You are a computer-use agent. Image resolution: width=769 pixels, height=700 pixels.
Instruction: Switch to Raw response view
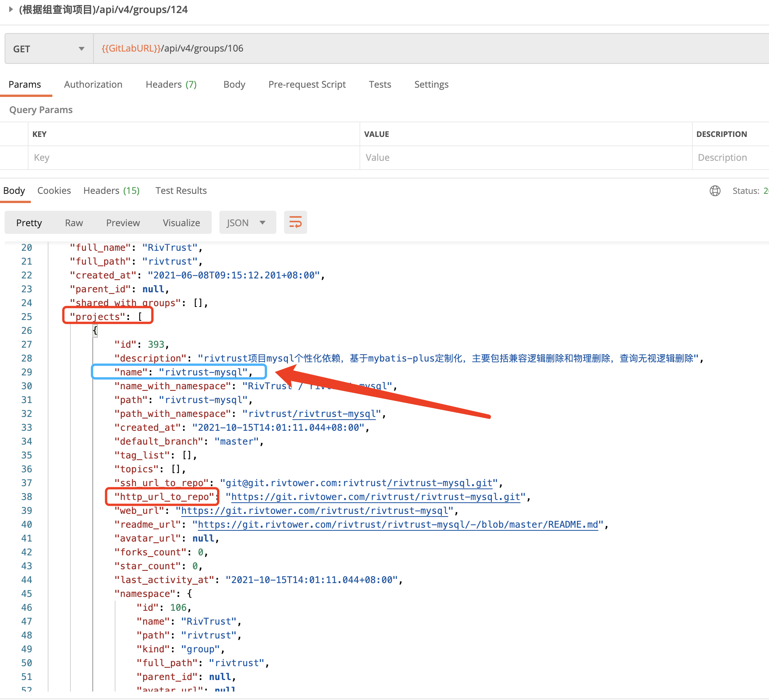(74, 222)
